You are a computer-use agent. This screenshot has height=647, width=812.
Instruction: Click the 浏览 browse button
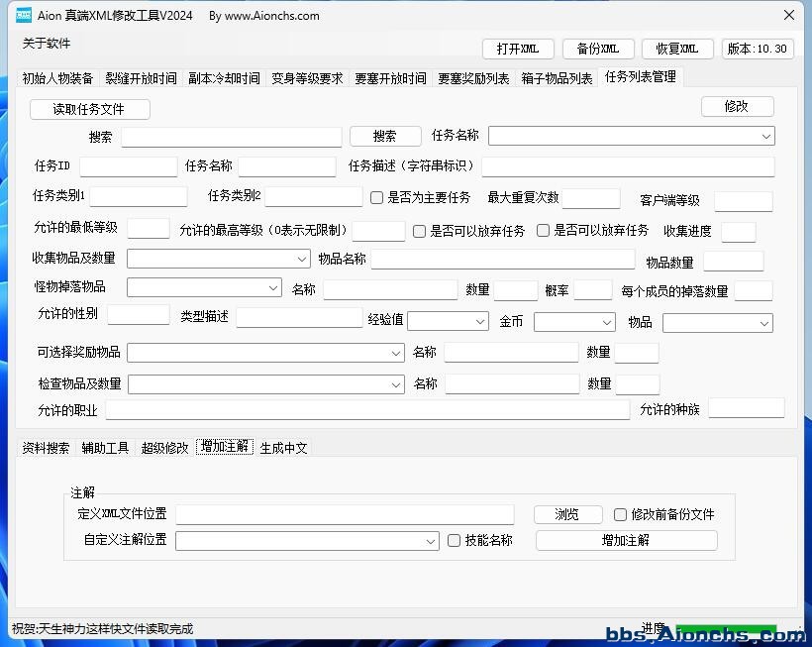click(568, 514)
